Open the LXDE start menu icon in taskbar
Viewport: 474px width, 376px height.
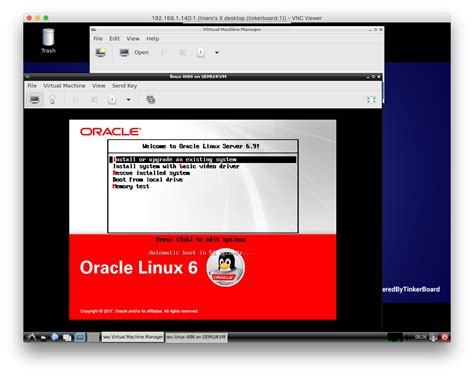[31, 337]
